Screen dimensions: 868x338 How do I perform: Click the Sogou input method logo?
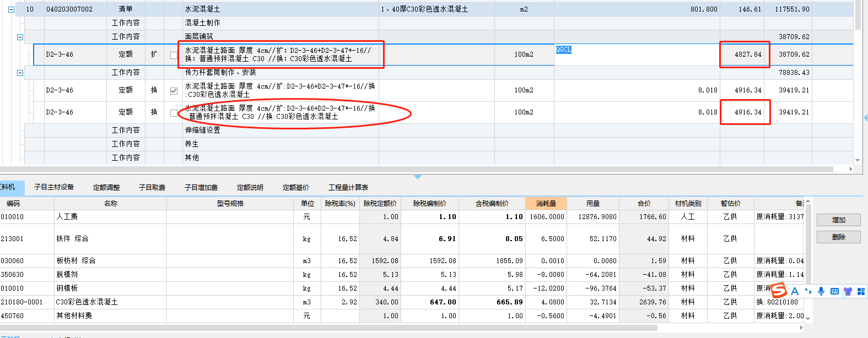(779, 290)
